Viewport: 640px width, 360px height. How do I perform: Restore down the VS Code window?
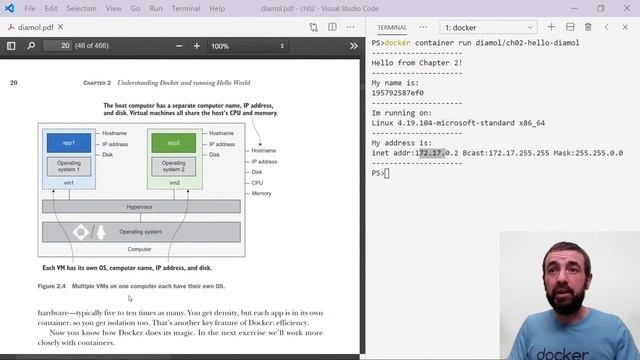(600, 8)
